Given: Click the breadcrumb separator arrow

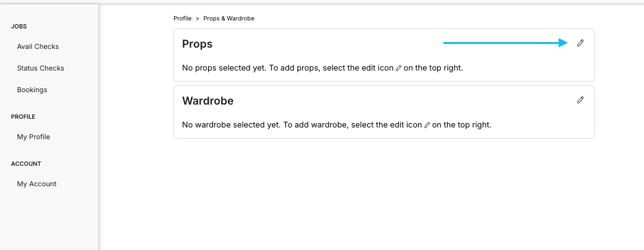Looking at the screenshot, I should [198, 19].
